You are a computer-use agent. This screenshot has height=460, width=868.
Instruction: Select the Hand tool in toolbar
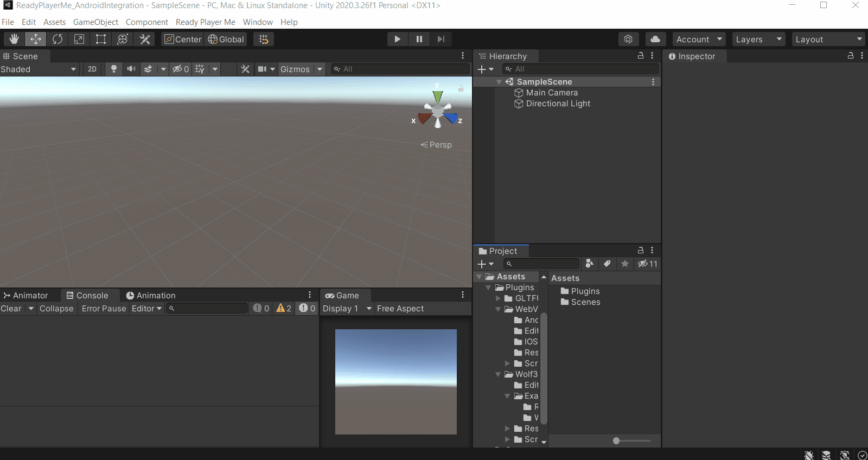click(x=14, y=39)
